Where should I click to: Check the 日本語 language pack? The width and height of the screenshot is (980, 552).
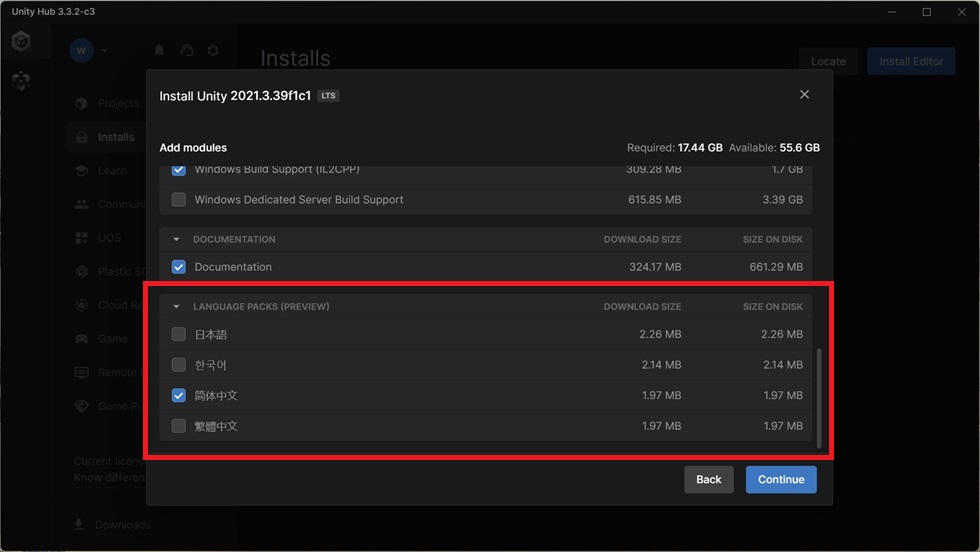pos(179,334)
